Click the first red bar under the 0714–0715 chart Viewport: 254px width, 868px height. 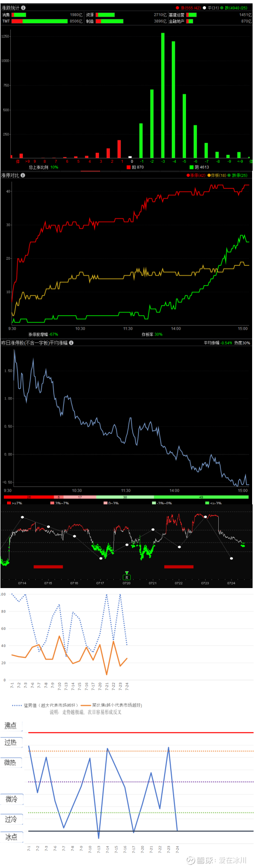coord(48,567)
